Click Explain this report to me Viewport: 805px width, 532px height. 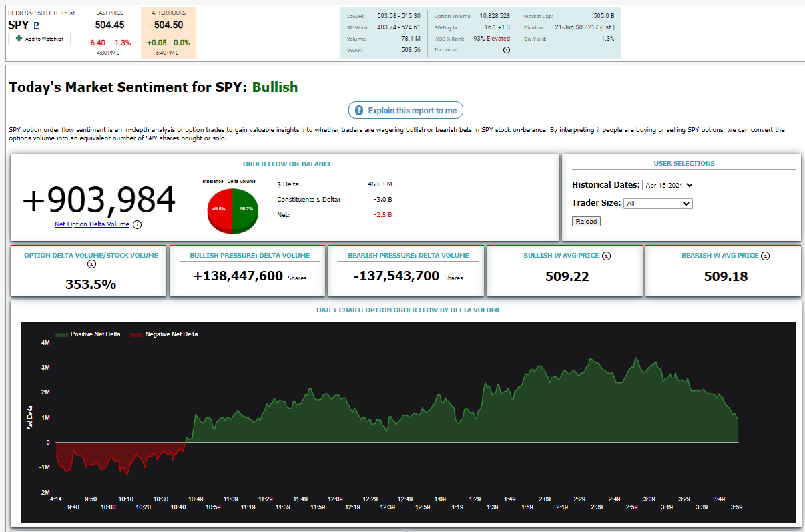coord(406,111)
